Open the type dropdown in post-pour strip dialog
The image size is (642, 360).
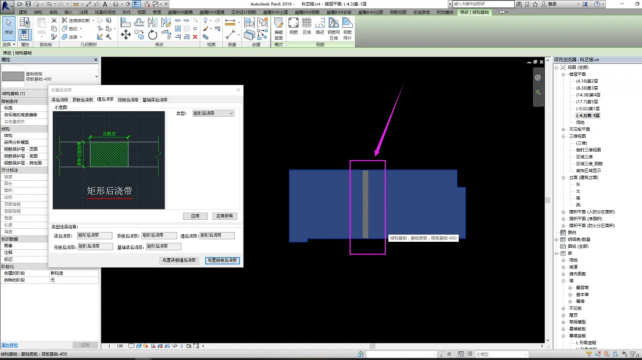213,113
